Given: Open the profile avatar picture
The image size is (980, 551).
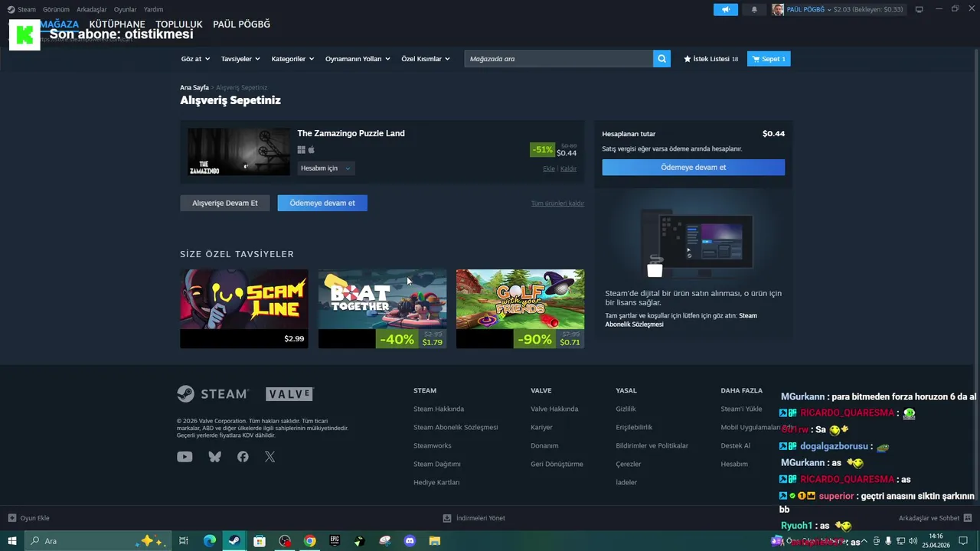Looking at the screenshot, I should pyautogui.click(x=778, y=9).
